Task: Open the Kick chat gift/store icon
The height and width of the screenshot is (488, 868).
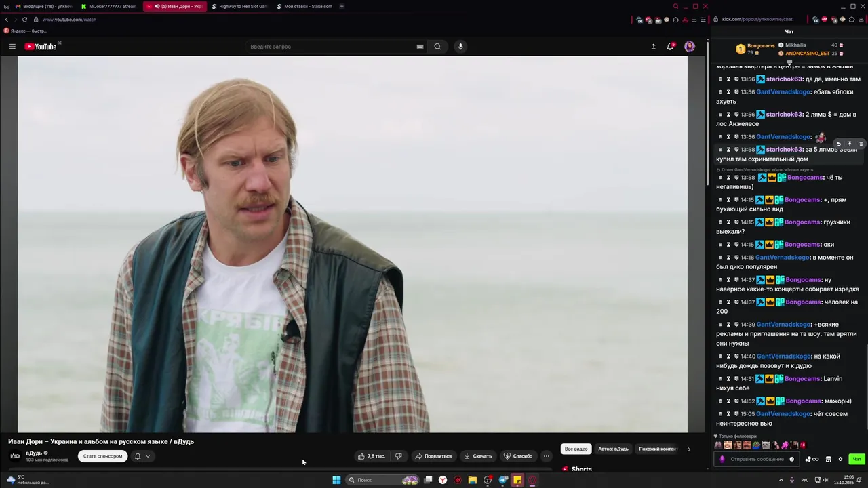Action: click(828, 459)
